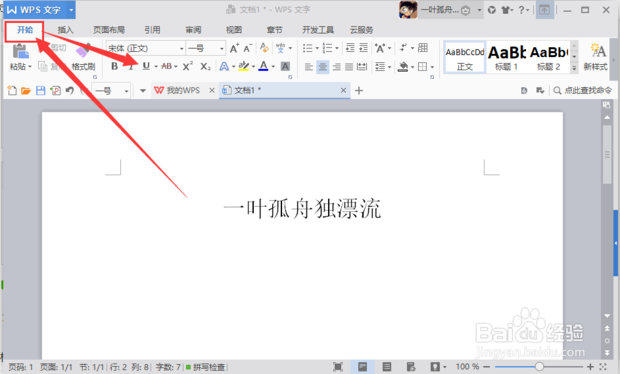Open file using the folder icon

(x=26, y=91)
